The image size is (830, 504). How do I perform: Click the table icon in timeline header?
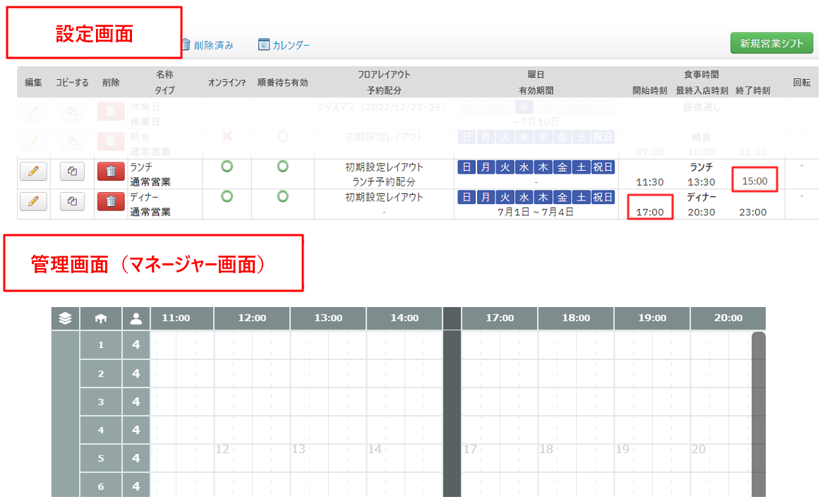tap(101, 318)
